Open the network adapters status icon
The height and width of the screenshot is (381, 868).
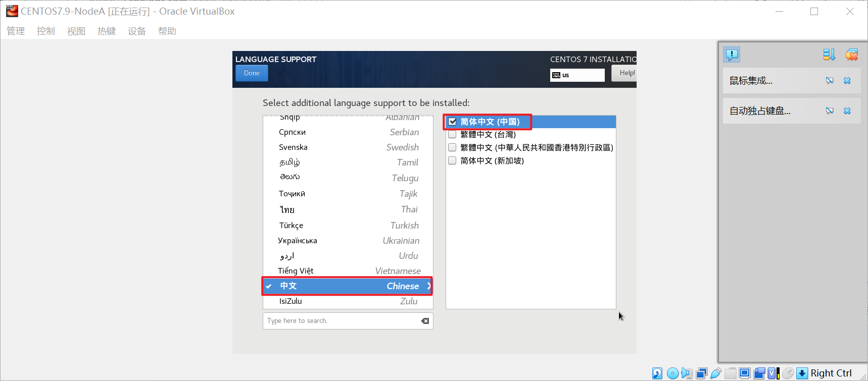point(702,373)
